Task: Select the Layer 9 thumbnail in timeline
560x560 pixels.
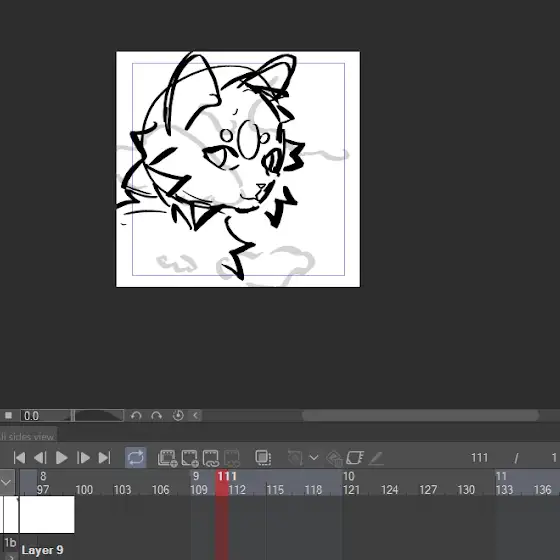Action: 47,514
